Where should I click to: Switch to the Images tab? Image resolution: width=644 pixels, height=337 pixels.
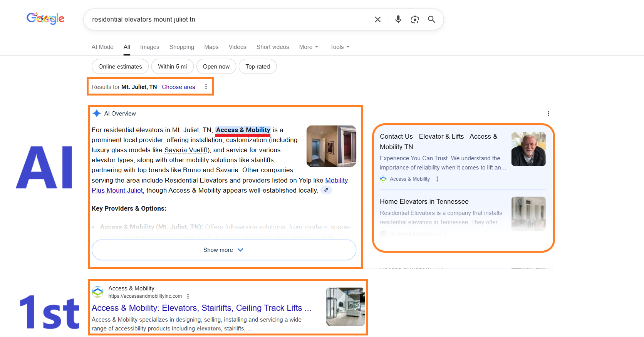pyautogui.click(x=149, y=47)
